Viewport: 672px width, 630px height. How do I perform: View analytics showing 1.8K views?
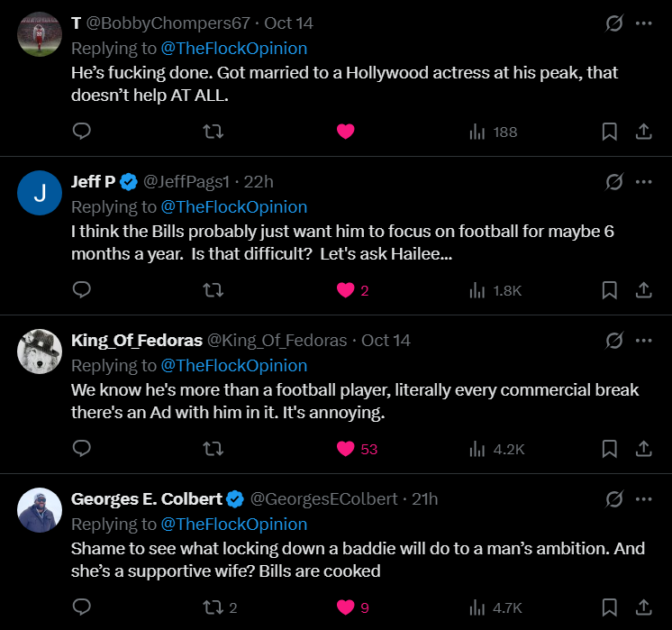(495, 290)
